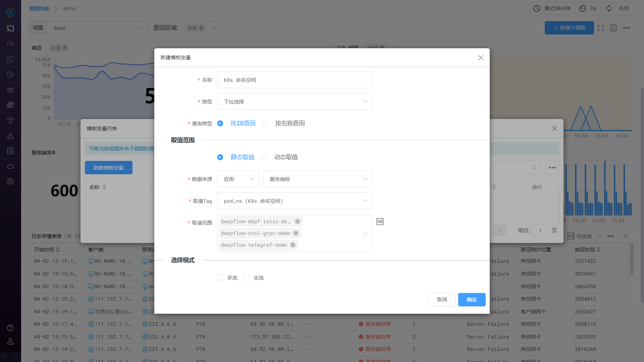Click the cloud icon in the sidebar
This screenshot has height=362, width=644.
coord(10,166)
